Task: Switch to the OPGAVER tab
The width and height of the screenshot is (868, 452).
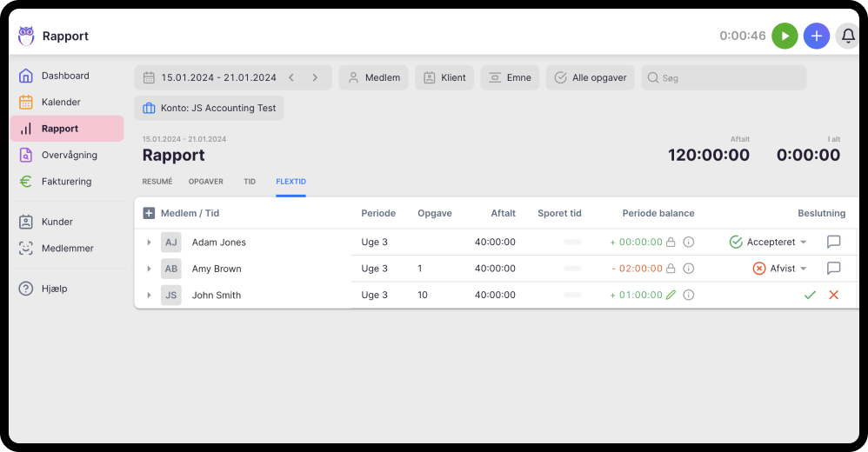Action: [206, 182]
